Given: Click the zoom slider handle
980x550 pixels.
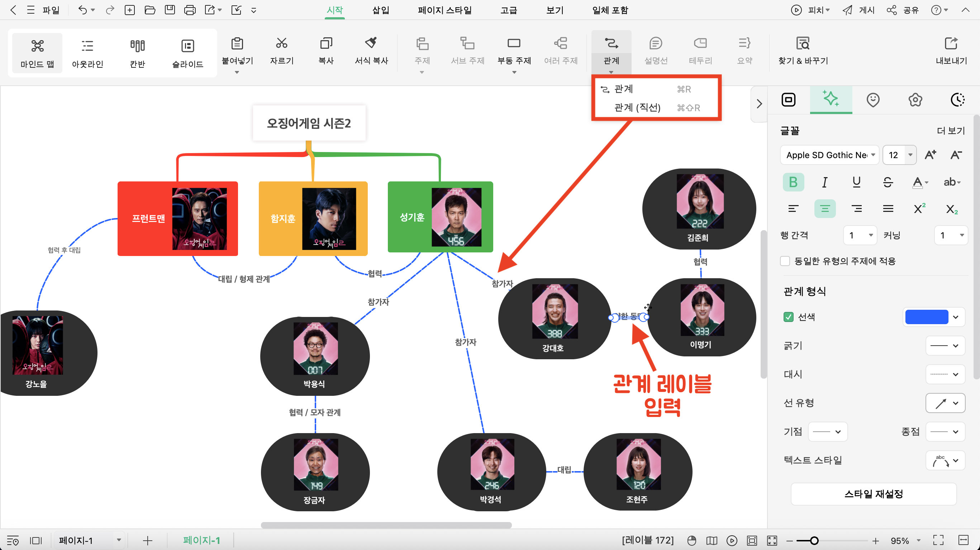Looking at the screenshot, I should click(814, 540).
